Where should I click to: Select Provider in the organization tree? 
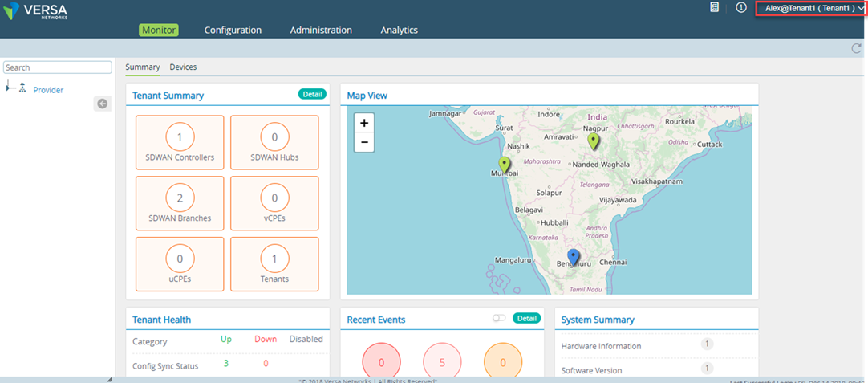point(48,90)
